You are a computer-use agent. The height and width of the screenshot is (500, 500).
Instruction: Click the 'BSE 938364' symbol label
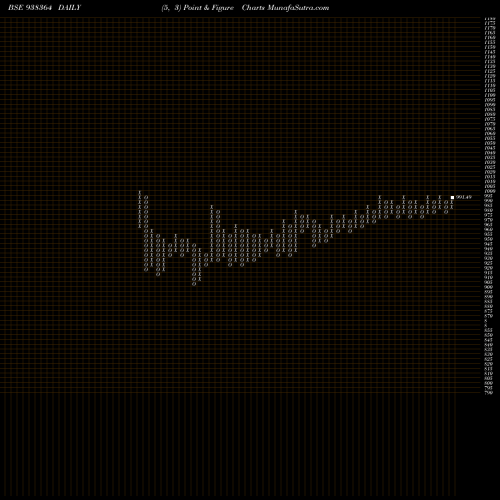click(30, 8)
